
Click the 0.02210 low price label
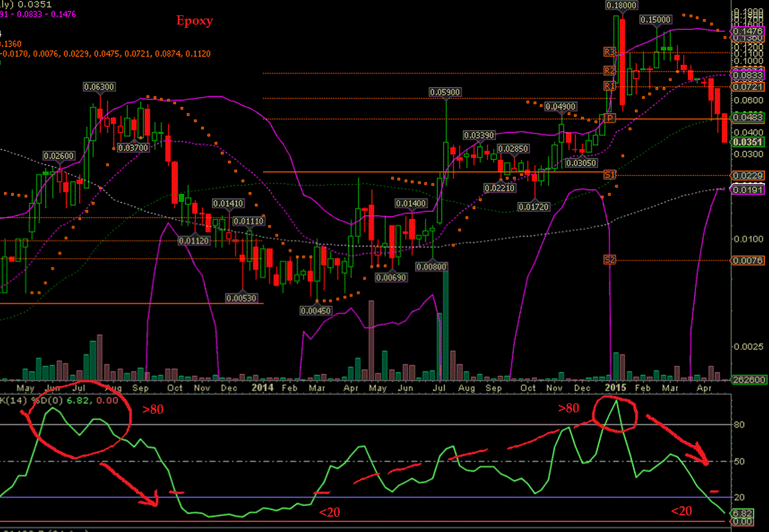(x=499, y=188)
